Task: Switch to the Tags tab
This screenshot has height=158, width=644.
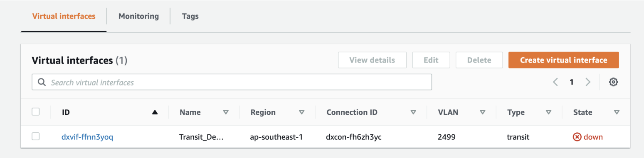Action: (x=190, y=16)
